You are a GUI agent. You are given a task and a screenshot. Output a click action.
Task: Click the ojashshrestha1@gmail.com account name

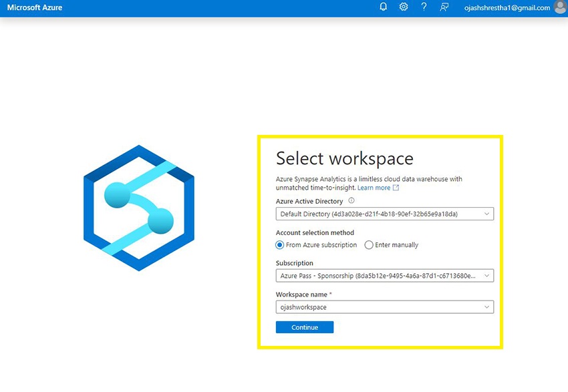click(x=507, y=7)
